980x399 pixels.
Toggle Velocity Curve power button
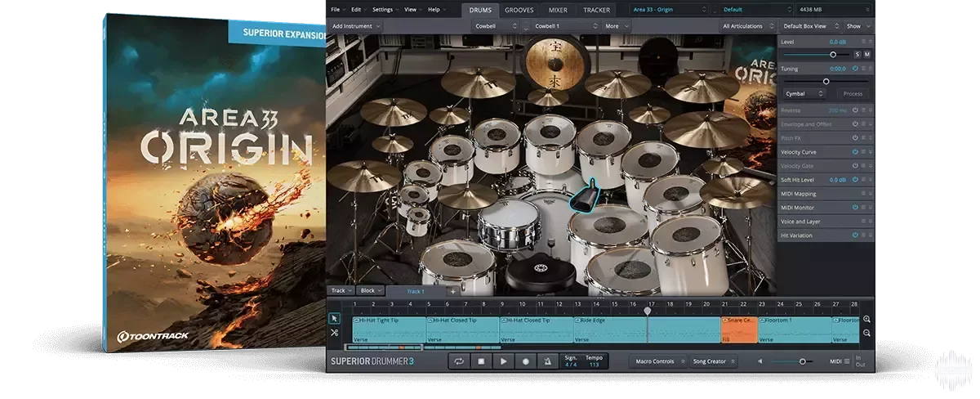point(856,152)
